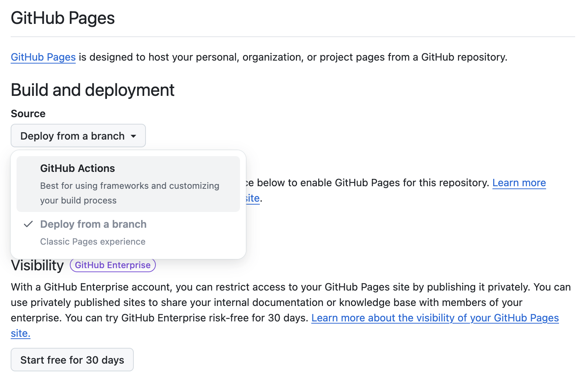Select GitHub Actions as the build source

78,168
